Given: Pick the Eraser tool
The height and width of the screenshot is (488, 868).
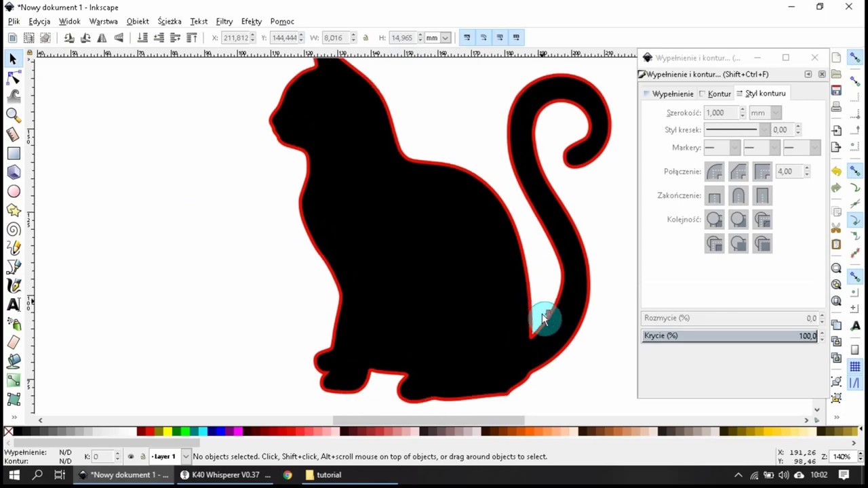Looking at the screenshot, I should pyautogui.click(x=13, y=342).
